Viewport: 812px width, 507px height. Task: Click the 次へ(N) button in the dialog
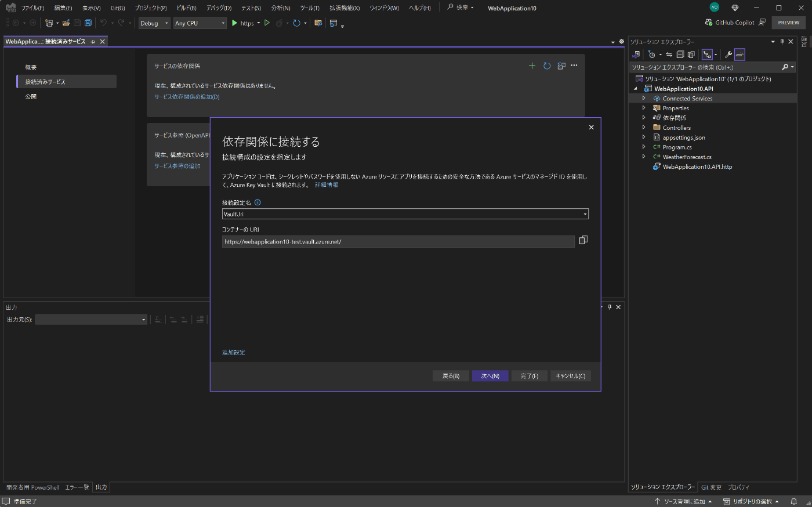click(490, 376)
